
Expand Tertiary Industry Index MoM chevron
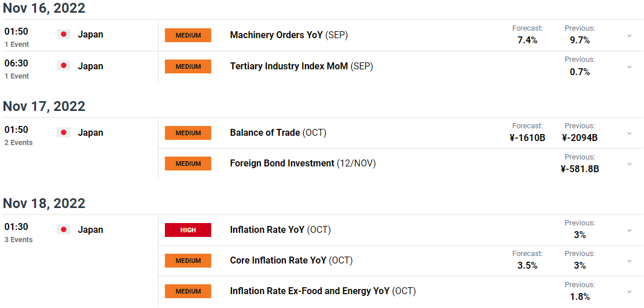629,67
